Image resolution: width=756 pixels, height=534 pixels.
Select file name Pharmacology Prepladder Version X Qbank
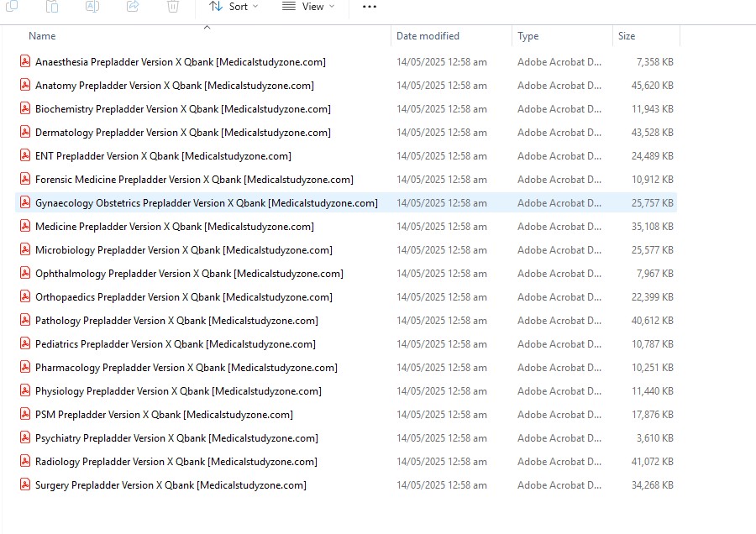(x=186, y=368)
